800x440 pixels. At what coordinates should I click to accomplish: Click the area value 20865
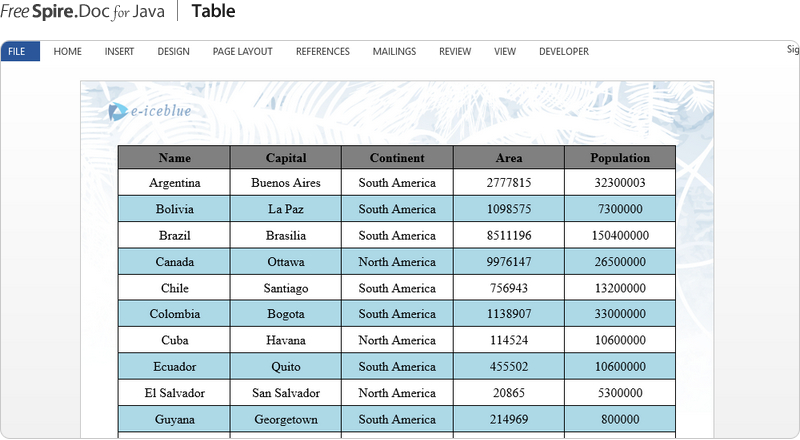click(x=509, y=393)
